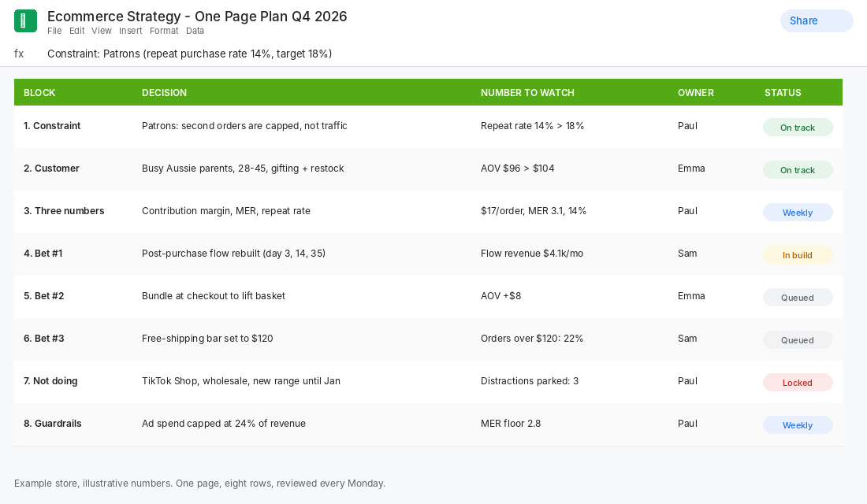The height and width of the screenshot is (504, 867).
Task: Select 'Post-purchase flow rebuilt' cell
Action: click(x=233, y=254)
